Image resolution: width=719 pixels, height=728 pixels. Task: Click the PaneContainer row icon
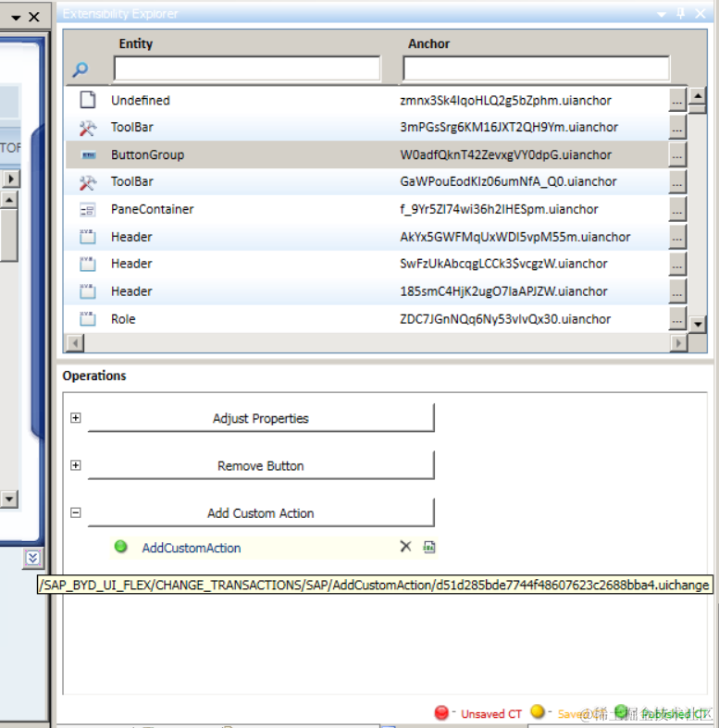(87, 210)
